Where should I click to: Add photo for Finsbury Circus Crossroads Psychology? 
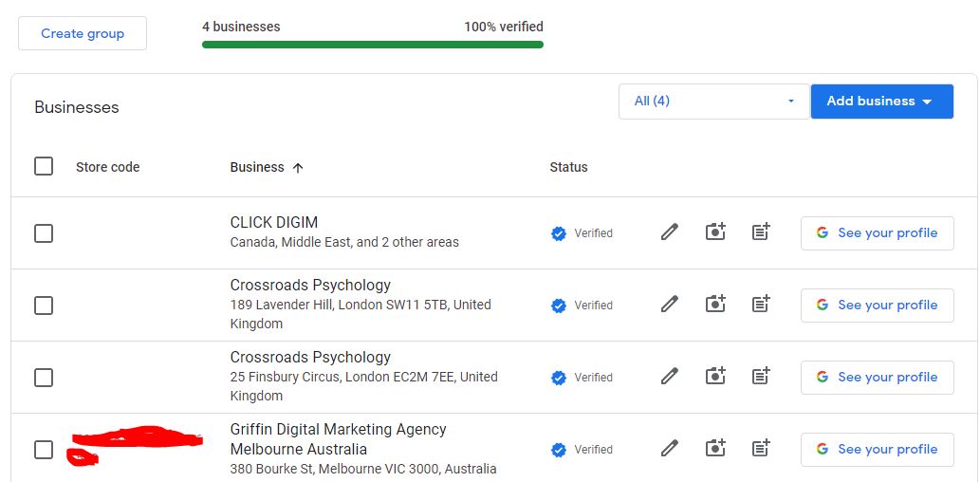pos(715,377)
